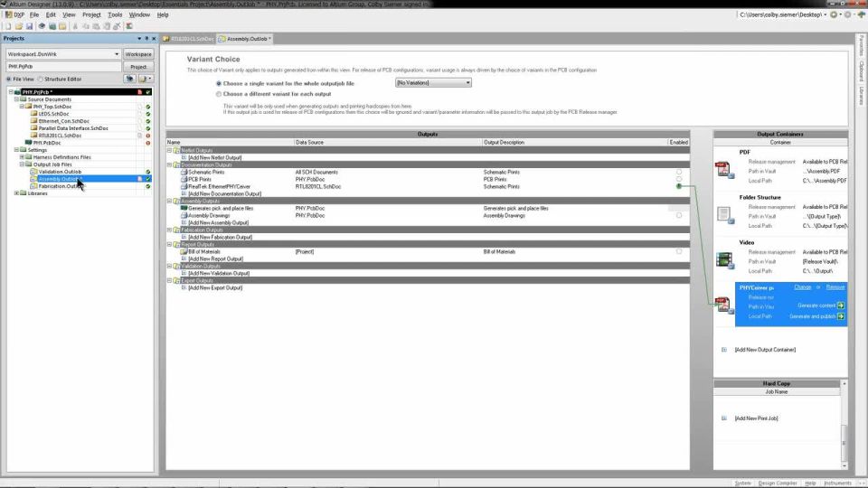This screenshot has height=488, width=868.
Task: Click the yellow folder icon before Cut
Action: (x=62, y=26)
